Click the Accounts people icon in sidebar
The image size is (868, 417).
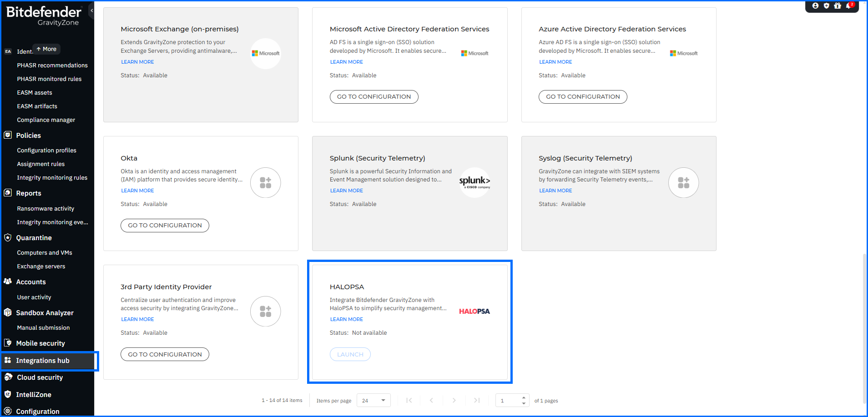tap(7, 281)
